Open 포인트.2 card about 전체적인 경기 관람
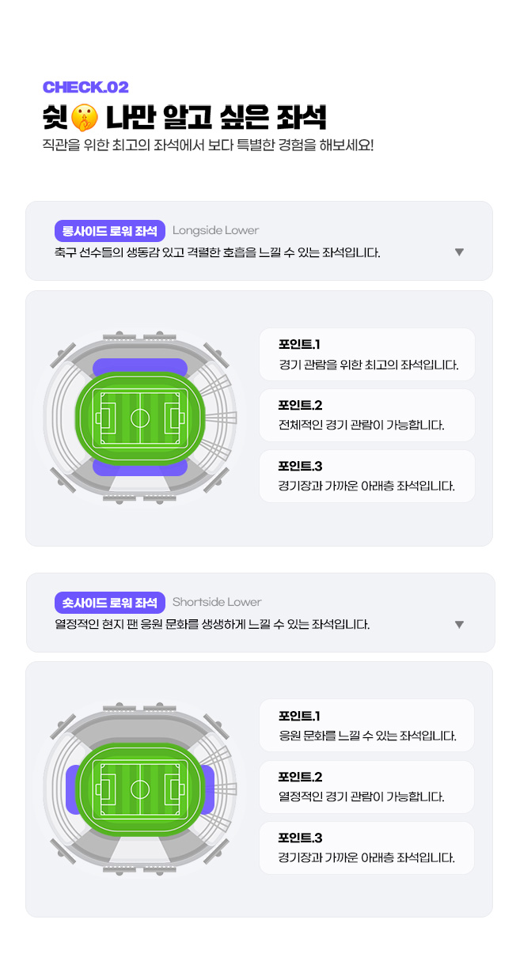Screen dimensions: 516x980 (367, 415)
